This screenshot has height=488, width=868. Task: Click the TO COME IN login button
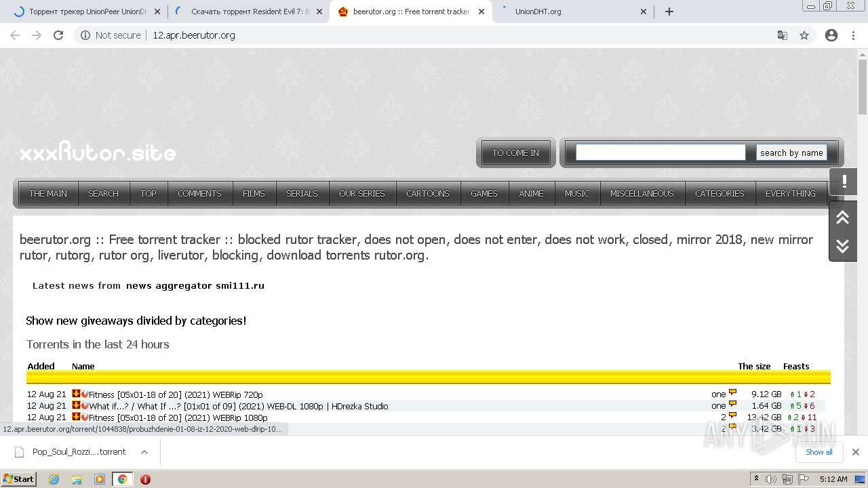tap(515, 152)
